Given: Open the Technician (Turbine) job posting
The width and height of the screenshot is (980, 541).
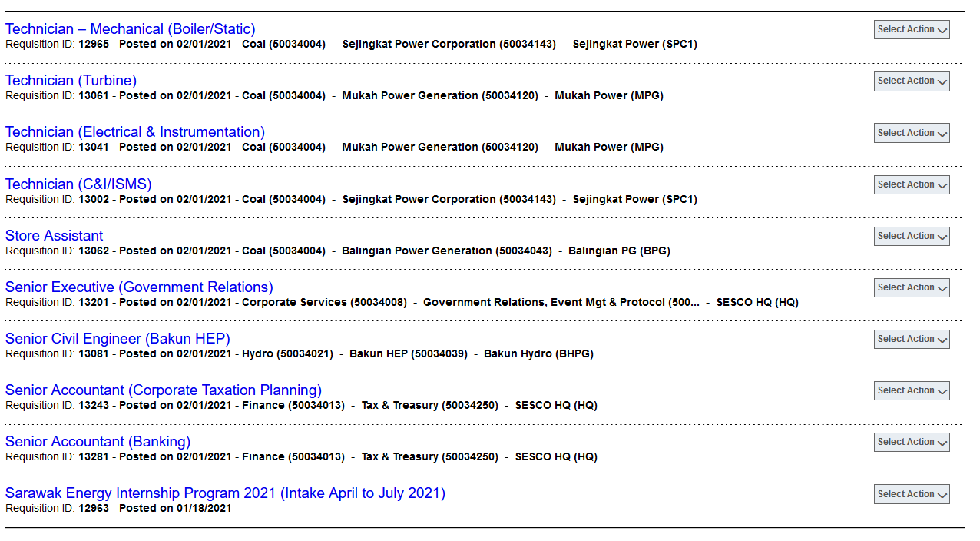Looking at the screenshot, I should [71, 81].
